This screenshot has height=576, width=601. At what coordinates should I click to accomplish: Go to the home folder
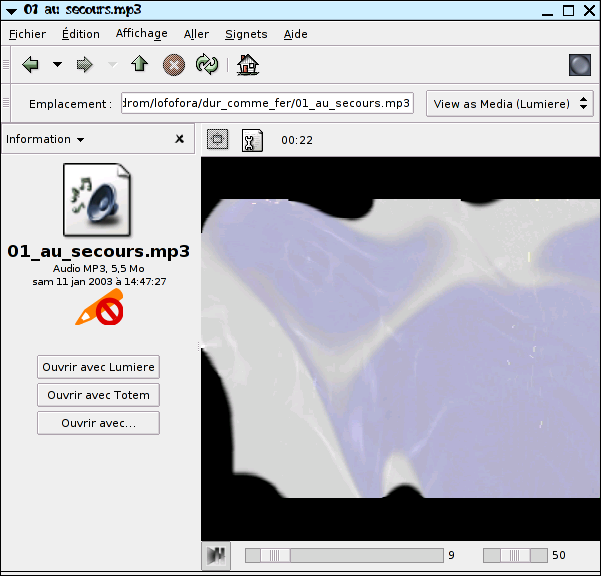click(x=247, y=65)
